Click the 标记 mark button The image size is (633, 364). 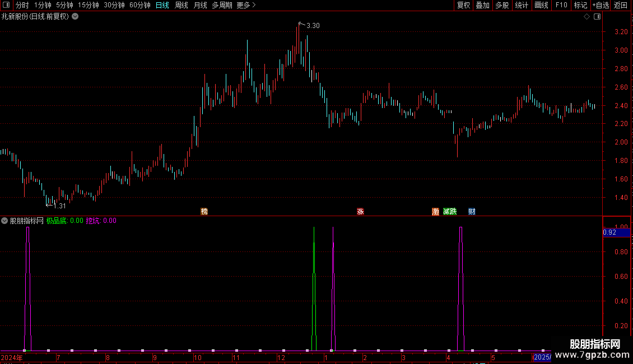pyautogui.click(x=580, y=5)
